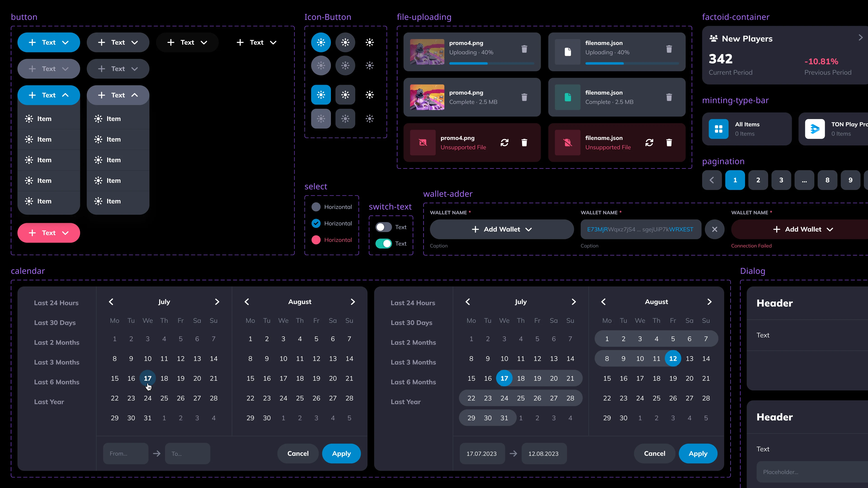
Task: Go to pagination page 8
Action: pyautogui.click(x=827, y=180)
